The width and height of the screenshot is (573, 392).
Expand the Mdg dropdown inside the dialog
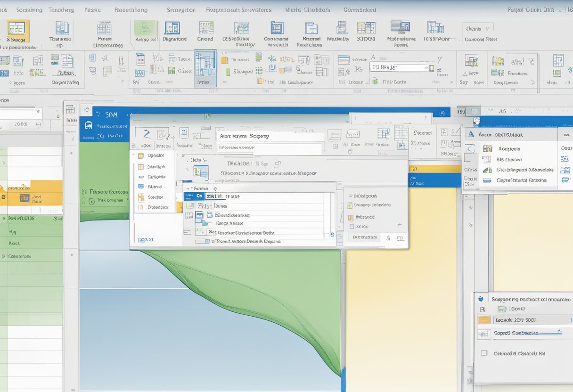199,160
